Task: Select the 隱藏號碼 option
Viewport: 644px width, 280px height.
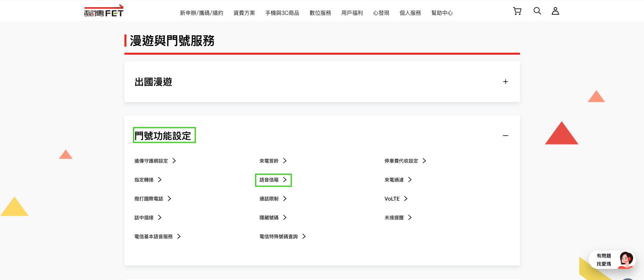Action: coord(269,218)
